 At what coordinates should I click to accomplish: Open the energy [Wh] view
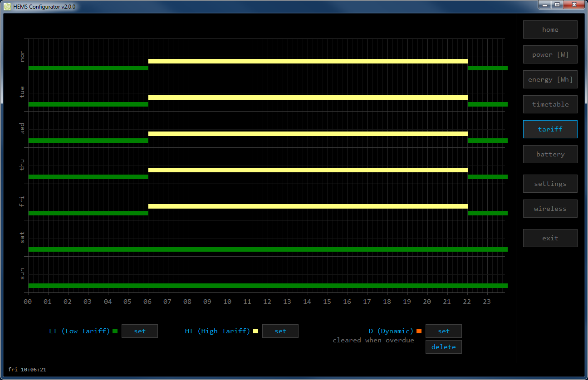[x=550, y=79]
